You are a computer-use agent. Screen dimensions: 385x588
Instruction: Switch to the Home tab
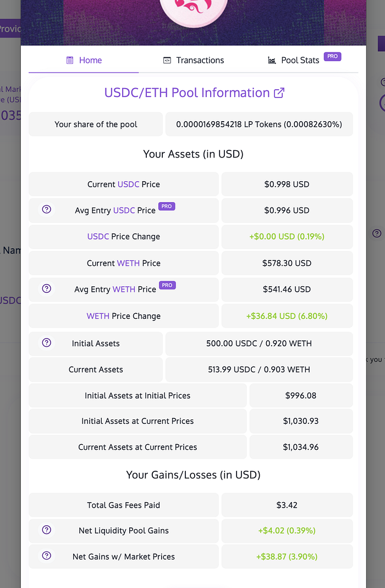tap(84, 60)
